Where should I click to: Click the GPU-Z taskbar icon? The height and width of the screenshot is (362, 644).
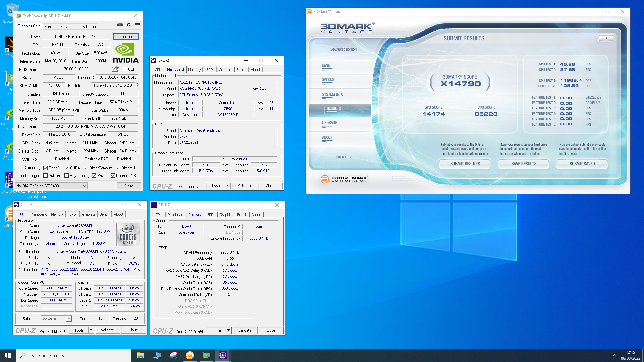[x=206, y=355]
